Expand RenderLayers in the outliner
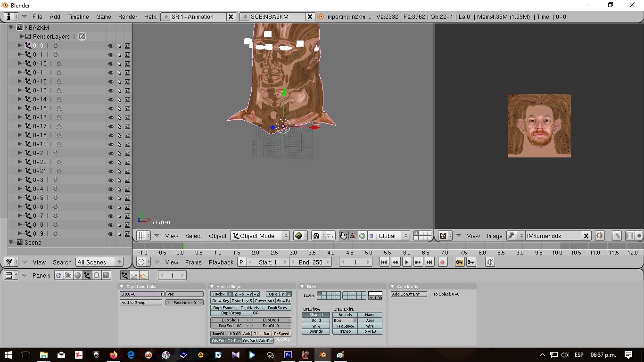Image resolution: width=644 pixels, height=362 pixels. (22, 36)
